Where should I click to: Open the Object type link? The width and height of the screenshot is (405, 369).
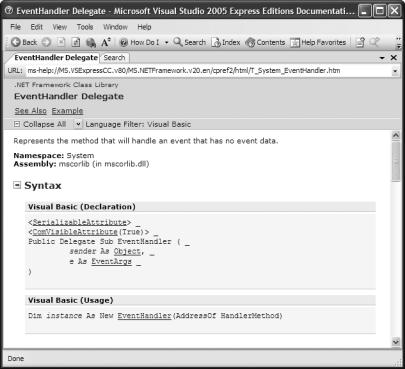click(x=127, y=251)
